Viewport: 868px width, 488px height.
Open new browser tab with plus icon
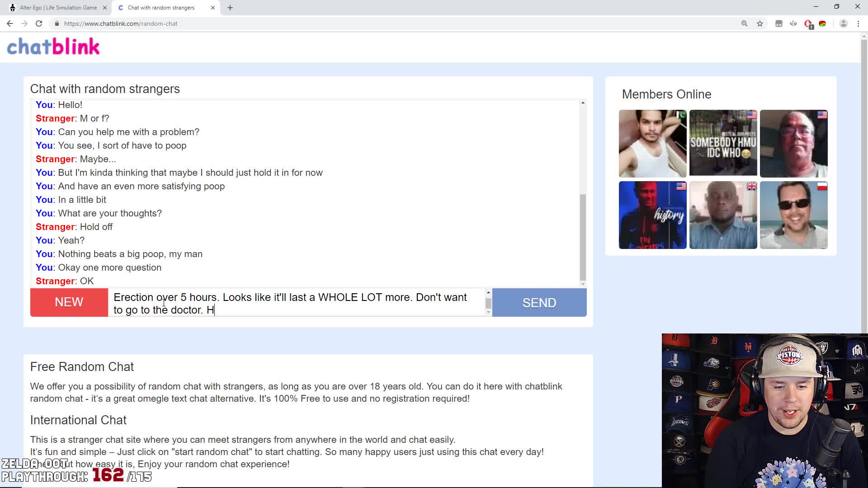click(x=230, y=8)
